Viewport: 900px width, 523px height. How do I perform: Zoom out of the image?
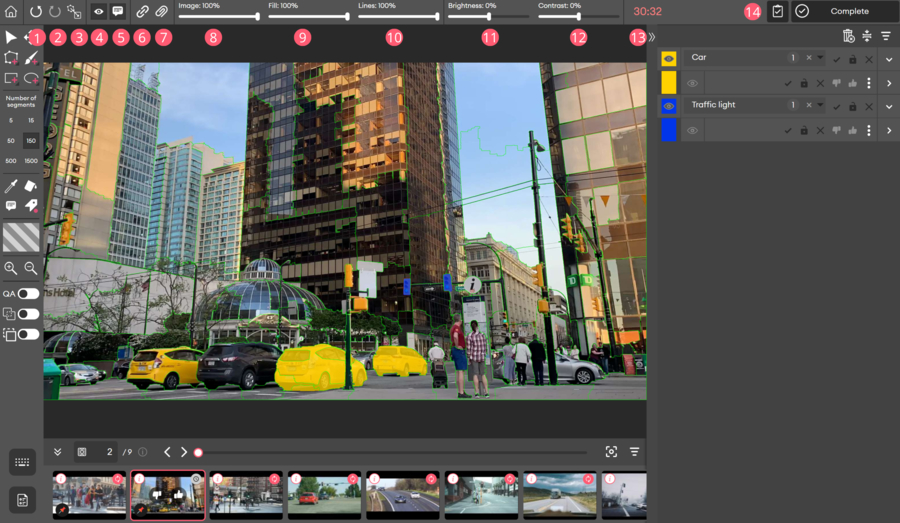click(x=31, y=268)
